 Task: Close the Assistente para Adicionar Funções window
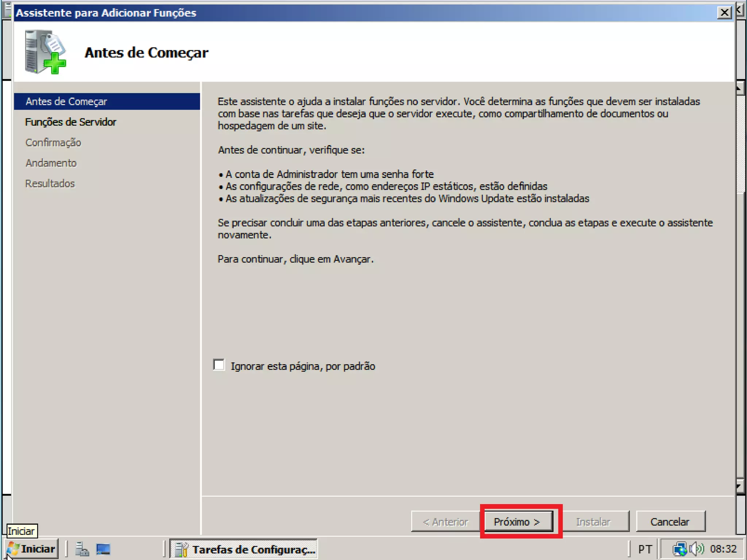pos(724,13)
